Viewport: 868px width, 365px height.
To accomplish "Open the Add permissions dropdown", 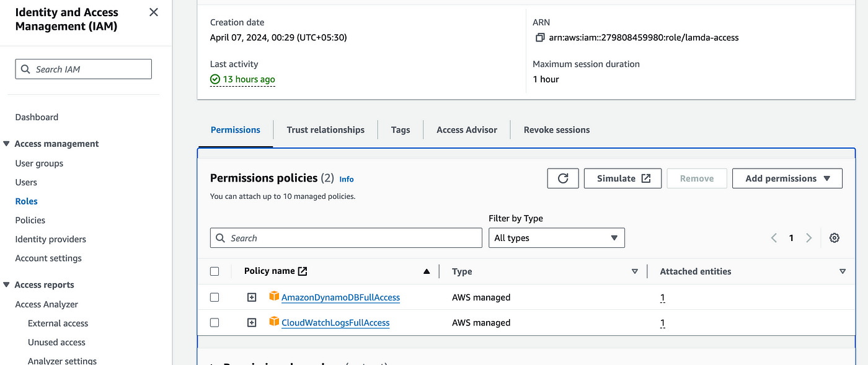I will [x=787, y=178].
